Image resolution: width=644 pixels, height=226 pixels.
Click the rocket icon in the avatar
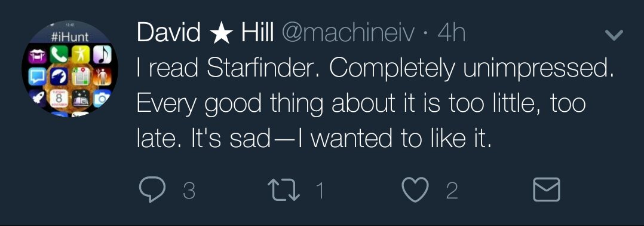(38, 97)
